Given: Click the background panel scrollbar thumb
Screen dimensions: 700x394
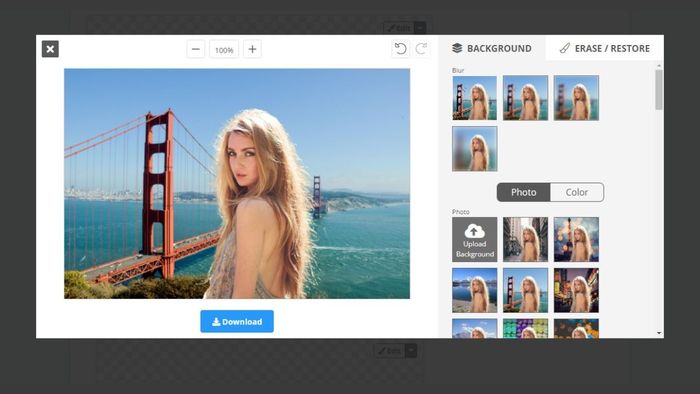Looking at the screenshot, I should click(x=659, y=89).
